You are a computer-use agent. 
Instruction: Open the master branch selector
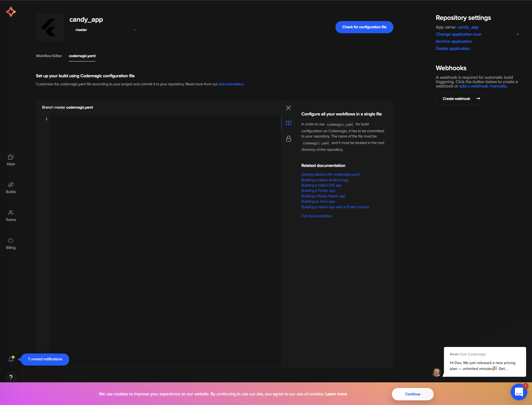105,30
